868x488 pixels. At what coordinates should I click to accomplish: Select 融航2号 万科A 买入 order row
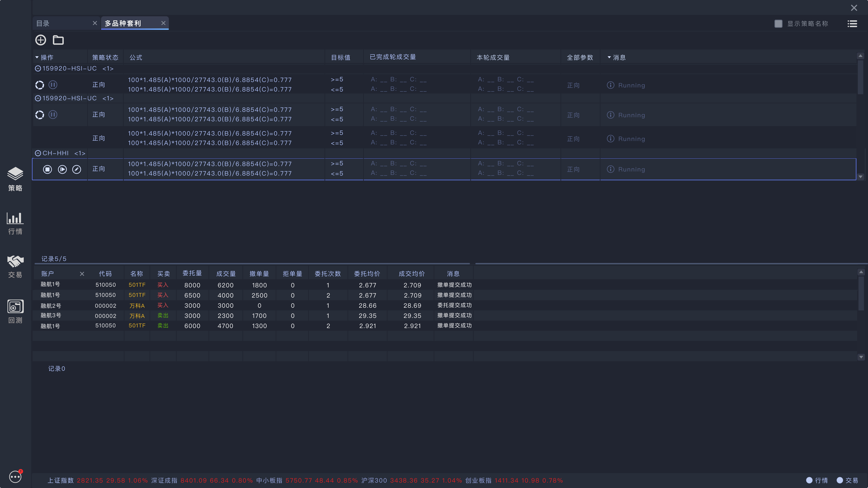tap(445, 305)
